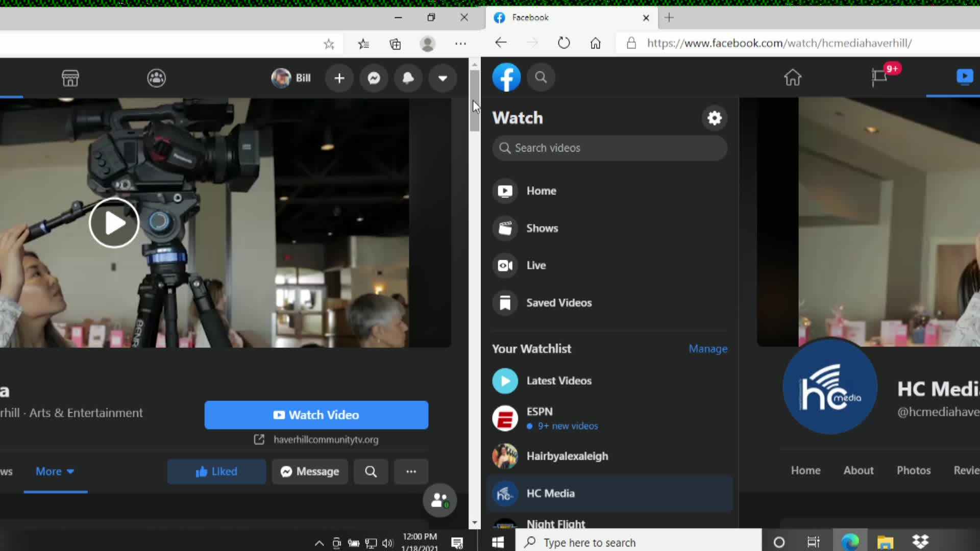Viewport: 980px width, 551px height.
Task: Open Live in Watch sidebar
Action: tap(609, 265)
